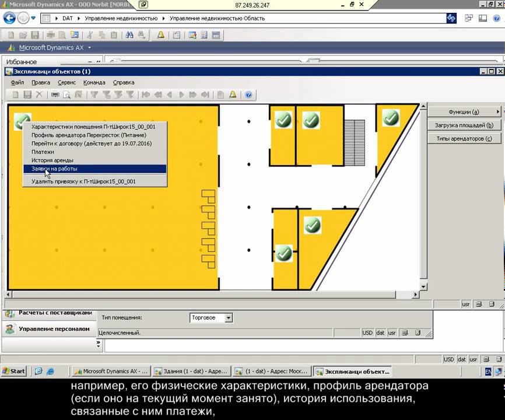
Task: Click the Типы арендаторов (c) button
Action: (464, 138)
